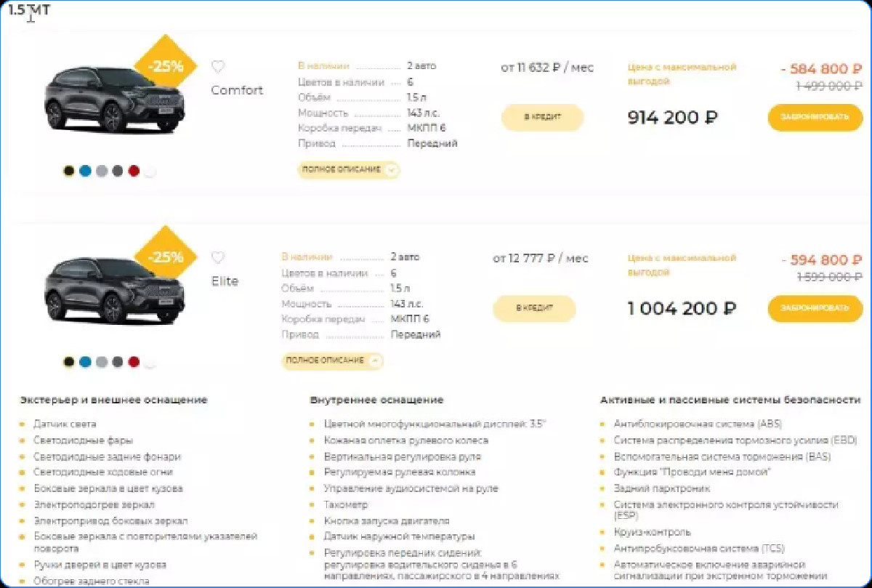Click the -25% discount badge on Comfort car
The height and width of the screenshot is (588, 872).
coord(166,66)
